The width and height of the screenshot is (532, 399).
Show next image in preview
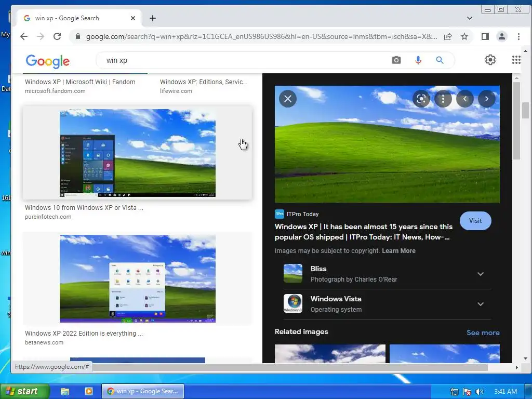click(x=486, y=99)
